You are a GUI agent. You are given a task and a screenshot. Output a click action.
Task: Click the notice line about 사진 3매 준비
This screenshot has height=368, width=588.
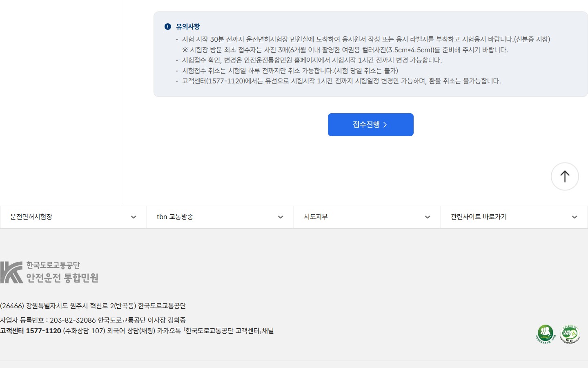tap(345, 50)
